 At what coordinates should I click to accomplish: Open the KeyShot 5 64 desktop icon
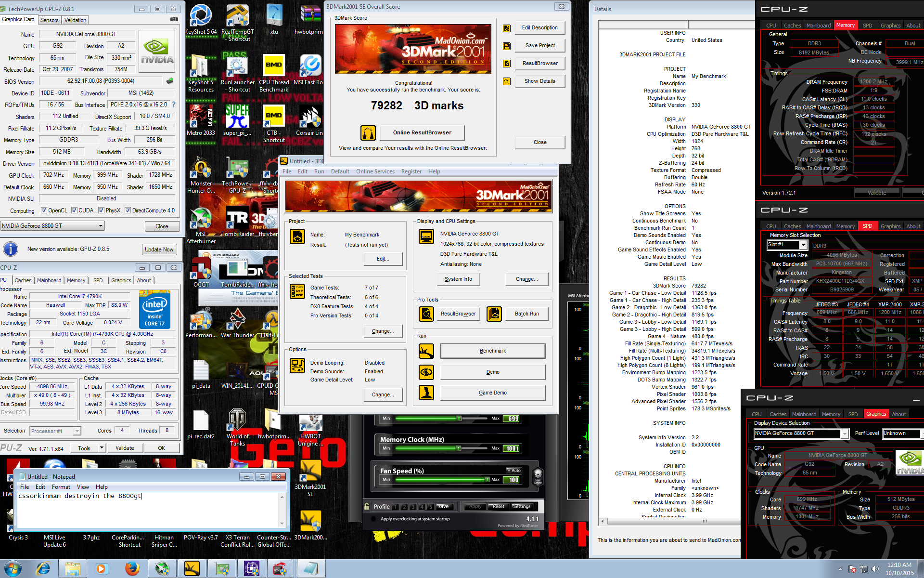pyautogui.click(x=200, y=19)
